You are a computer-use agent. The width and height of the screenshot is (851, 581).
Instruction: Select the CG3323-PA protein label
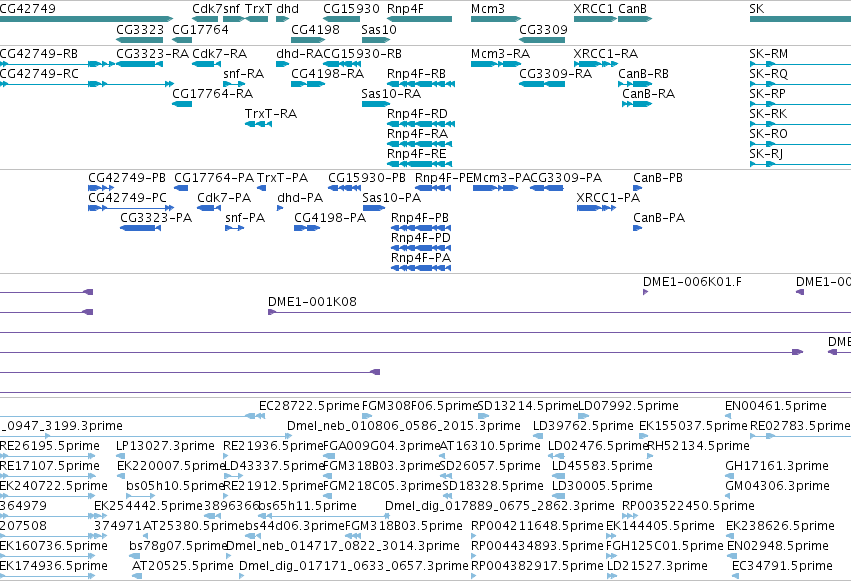pos(156,218)
